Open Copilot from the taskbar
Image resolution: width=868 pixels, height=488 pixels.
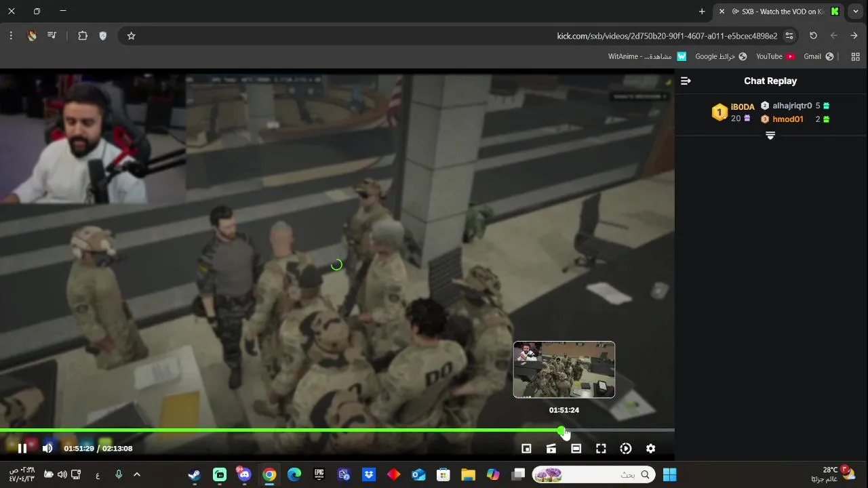(493, 474)
